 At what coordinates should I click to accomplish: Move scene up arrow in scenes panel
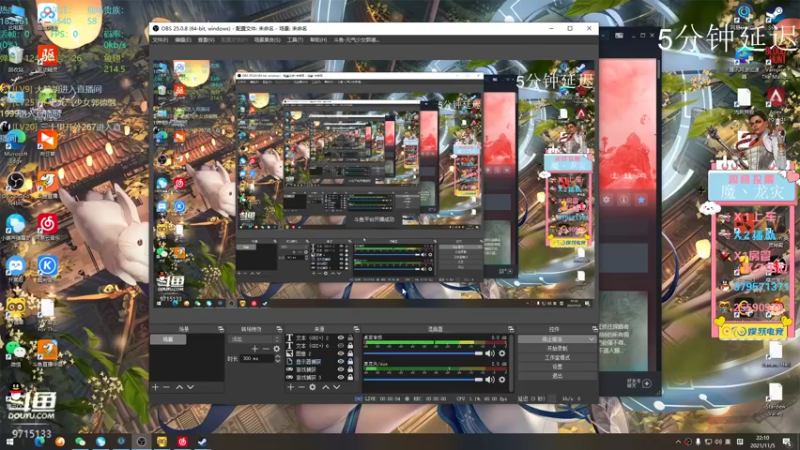coord(179,387)
